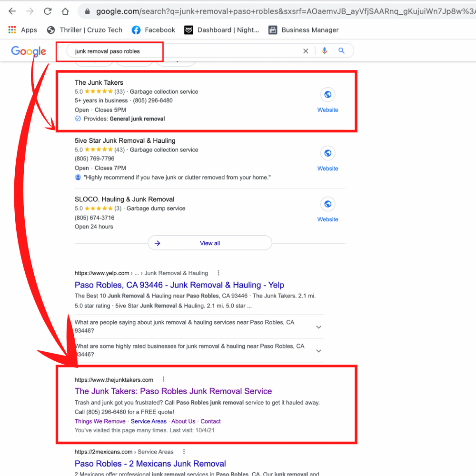Open the Facebook bookmark
The width and height of the screenshot is (476, 476).
(x=153, y=30)
